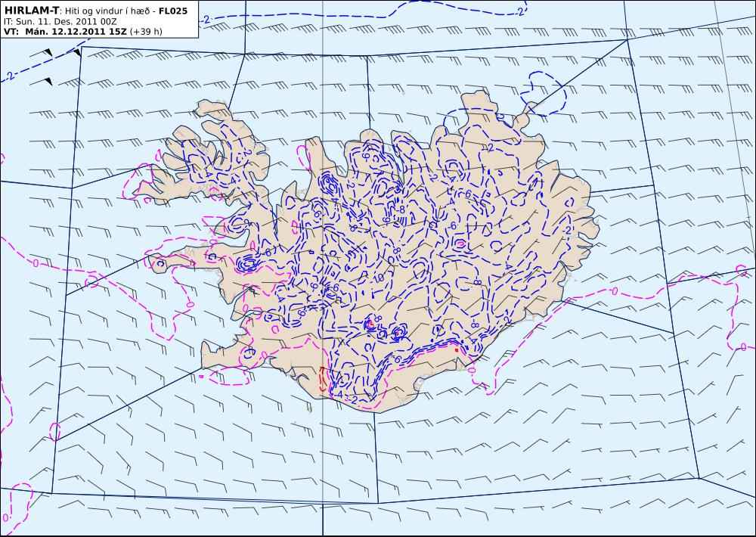Click the bold 'HIRLAM-T' model name
Screen dimensions: 756x537
pos(31,10)
